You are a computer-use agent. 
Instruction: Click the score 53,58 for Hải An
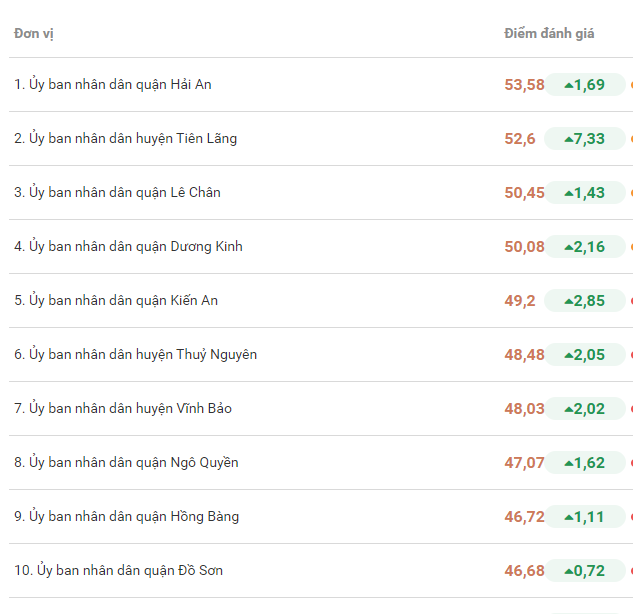[x=524, y=85]
